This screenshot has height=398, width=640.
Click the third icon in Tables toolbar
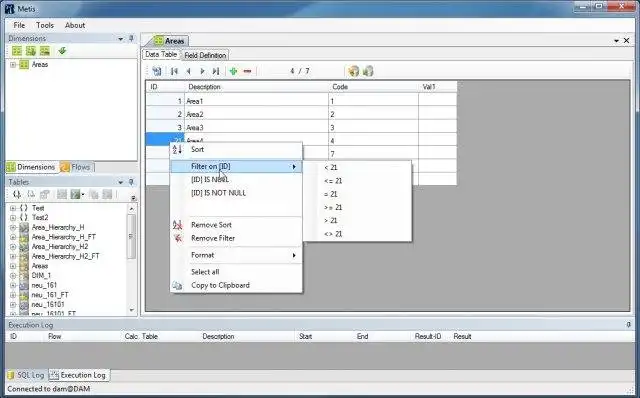pos(44,194)
